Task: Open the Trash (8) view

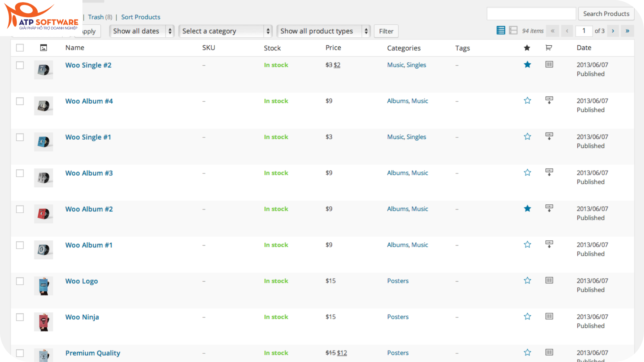Action: point(100,17)
